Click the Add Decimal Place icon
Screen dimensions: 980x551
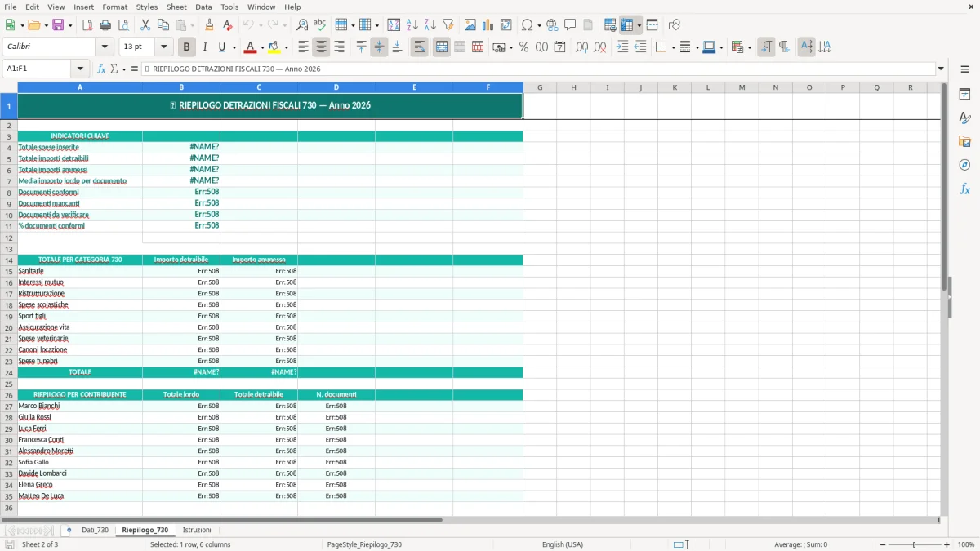click(582, 47)
